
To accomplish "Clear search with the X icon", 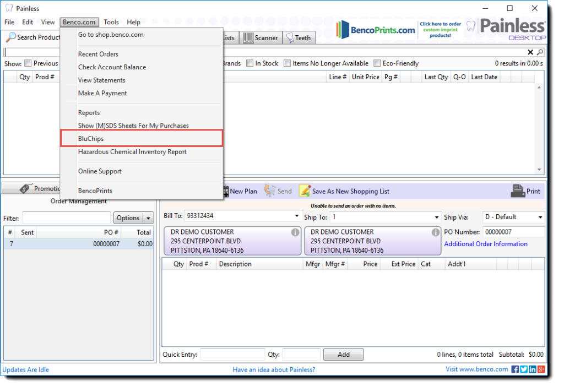I will tap(530, 52).
